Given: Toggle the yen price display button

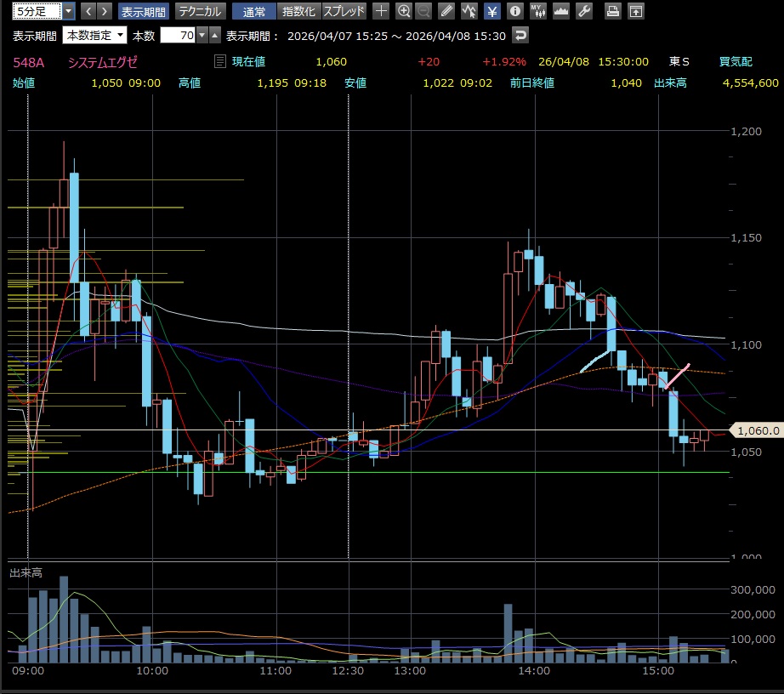Looking at the screenshot, I should (491, 11).
